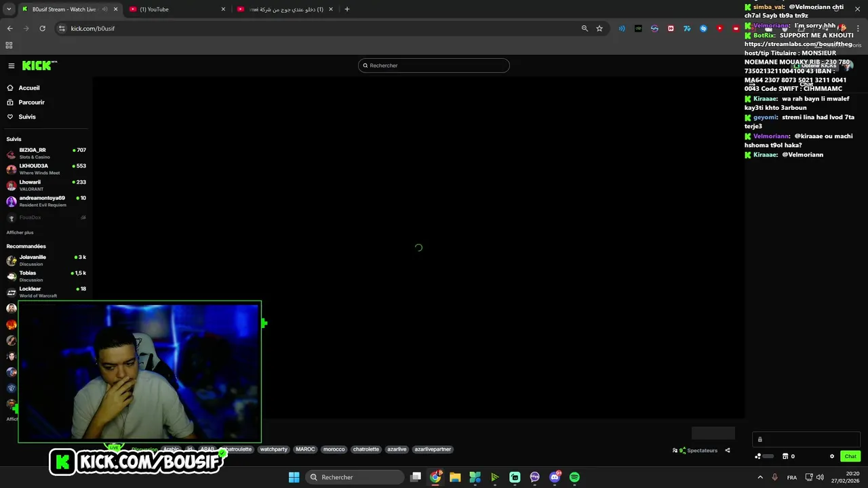868x488 pixels.
Task: Close the B0usif Stream tab
Action: click(x=115, y=9)
